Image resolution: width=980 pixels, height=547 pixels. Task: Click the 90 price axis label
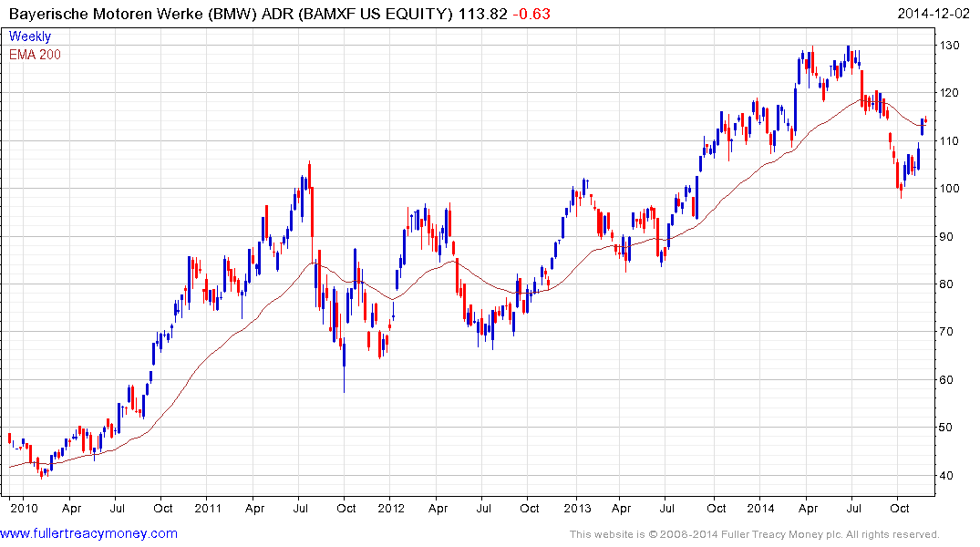[946, 236]
